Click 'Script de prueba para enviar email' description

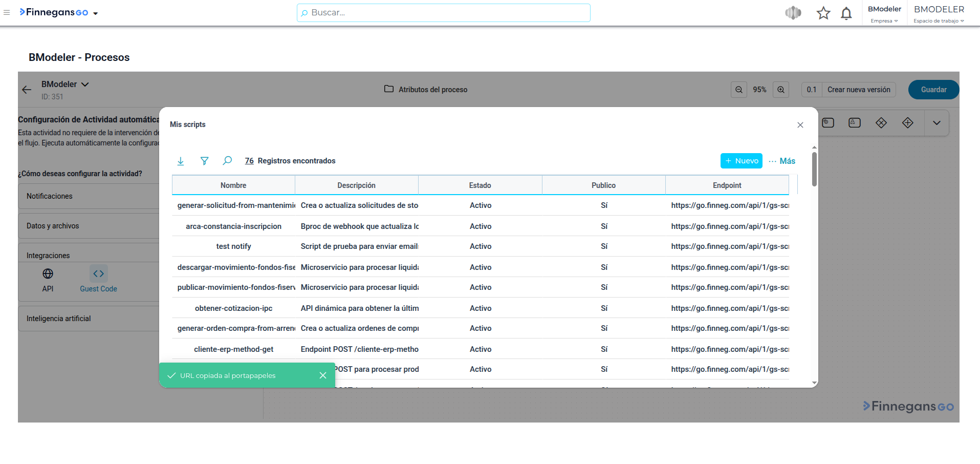[x=360, y=246]
